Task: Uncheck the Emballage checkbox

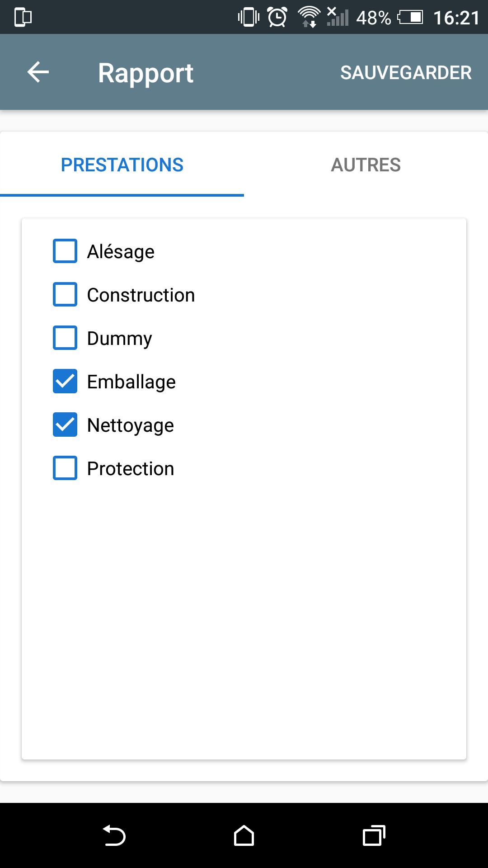Action: click(65, 381)
